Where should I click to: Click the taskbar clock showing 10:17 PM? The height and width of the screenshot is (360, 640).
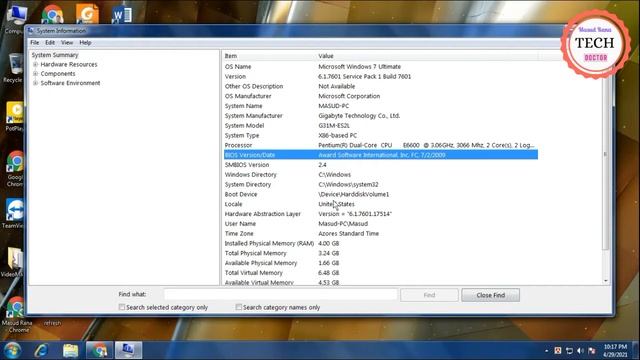pyautogui.click(x=615, y=350)
